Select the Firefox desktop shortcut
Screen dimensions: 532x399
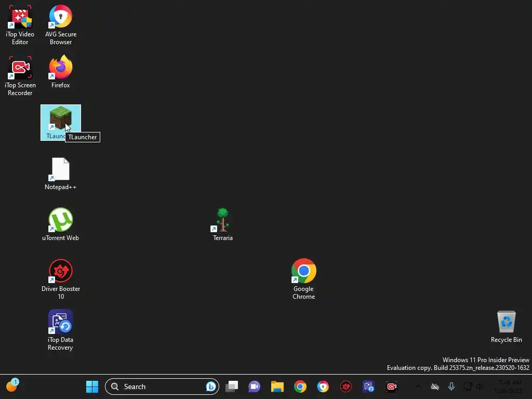coord(61,72)
